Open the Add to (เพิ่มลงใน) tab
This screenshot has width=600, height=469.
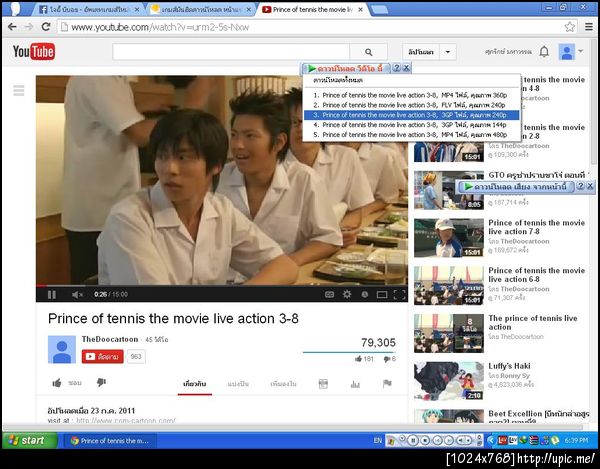tap(283, 384)
